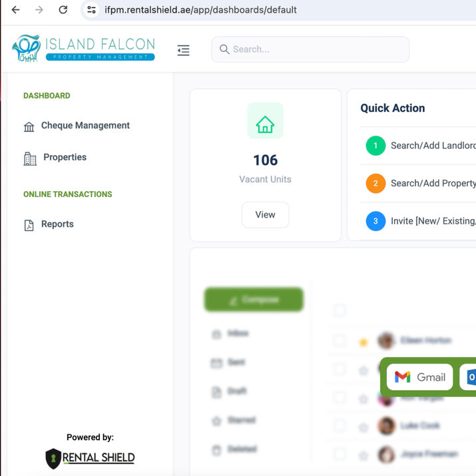Click the Cheque Management bank icon
Screen dimensions: 476x476
coord(29,126)
